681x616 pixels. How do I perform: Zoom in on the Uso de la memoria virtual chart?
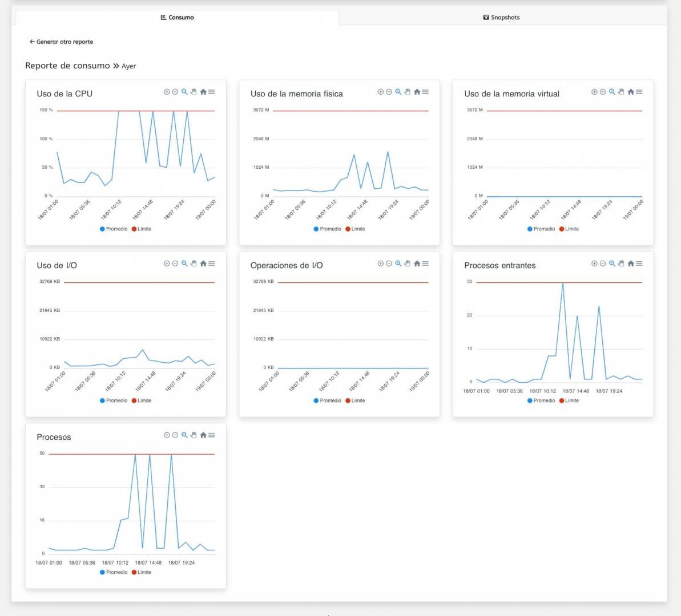(594, 92)
